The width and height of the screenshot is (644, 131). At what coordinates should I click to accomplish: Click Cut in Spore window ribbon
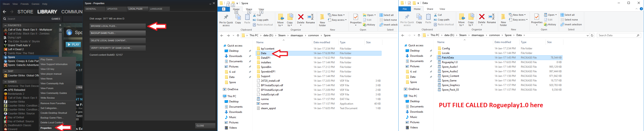(257, 15)
